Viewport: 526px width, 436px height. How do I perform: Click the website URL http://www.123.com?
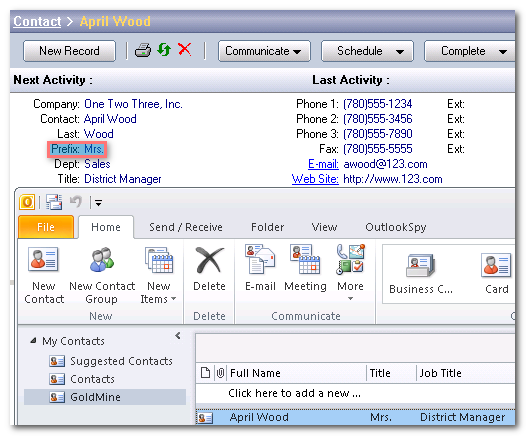(392, 179)
